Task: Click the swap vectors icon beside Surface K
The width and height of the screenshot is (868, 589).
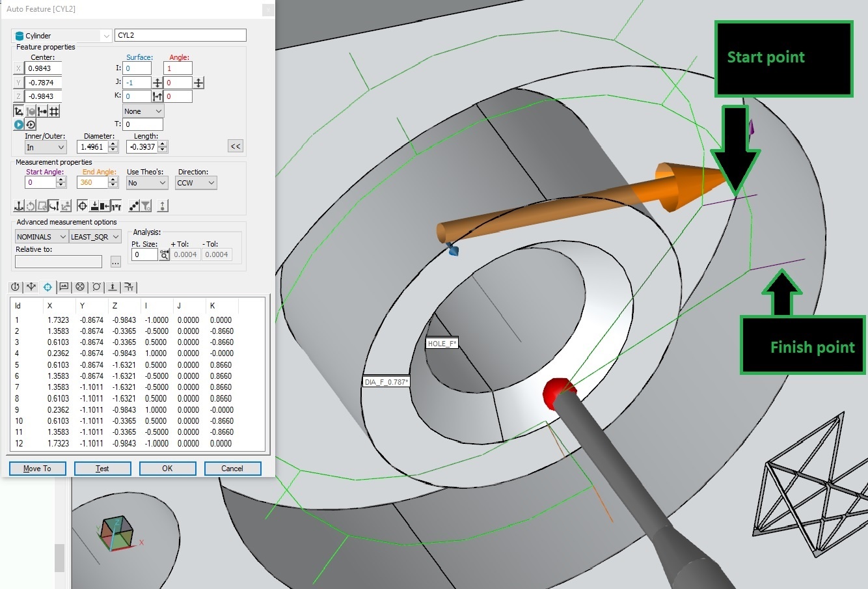Action: [x=157, y=96]
